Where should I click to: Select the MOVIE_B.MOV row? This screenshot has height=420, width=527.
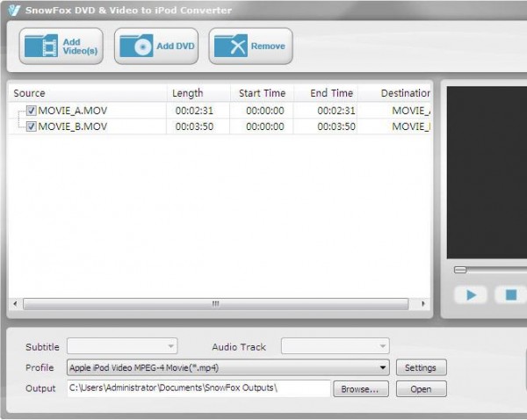click(x=219, y=127)
